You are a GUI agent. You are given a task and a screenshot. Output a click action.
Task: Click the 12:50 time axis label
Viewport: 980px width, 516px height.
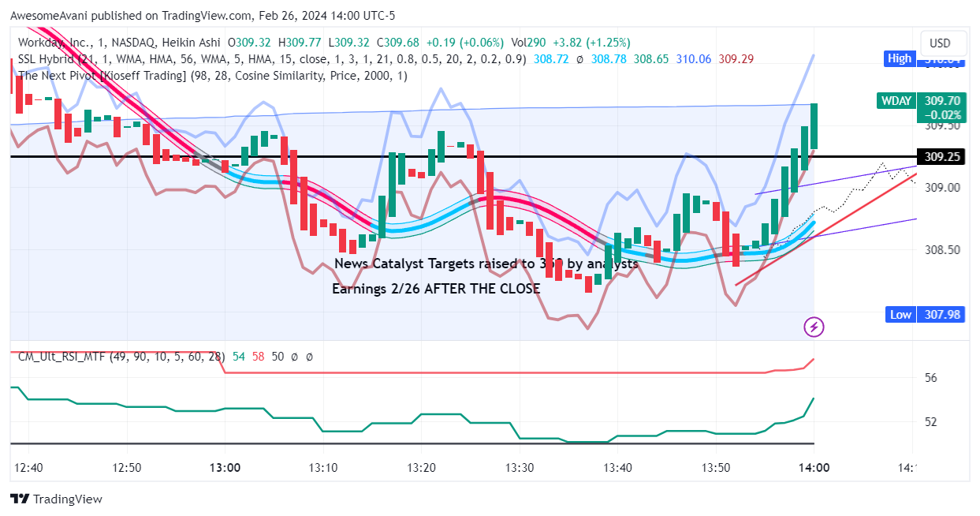coord(127,468)
